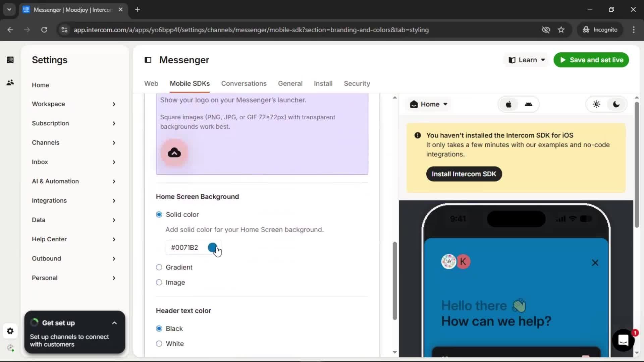
Task: Switch to the General tab
Action: point(290,83)
